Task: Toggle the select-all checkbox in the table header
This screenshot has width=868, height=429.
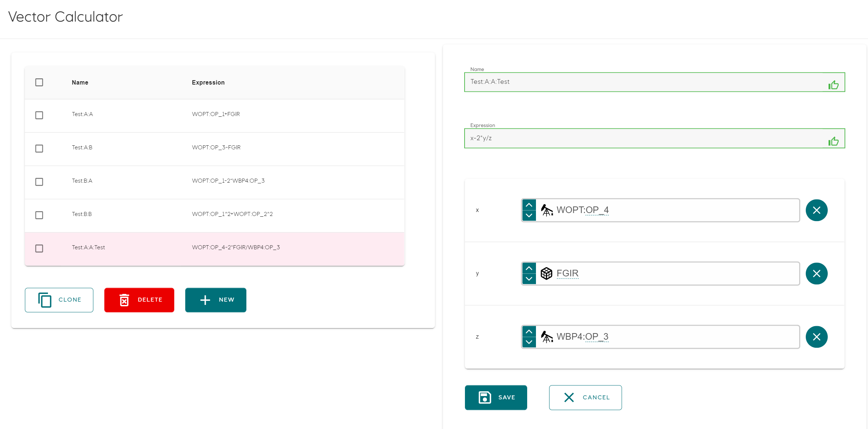Action: [39, 82]
